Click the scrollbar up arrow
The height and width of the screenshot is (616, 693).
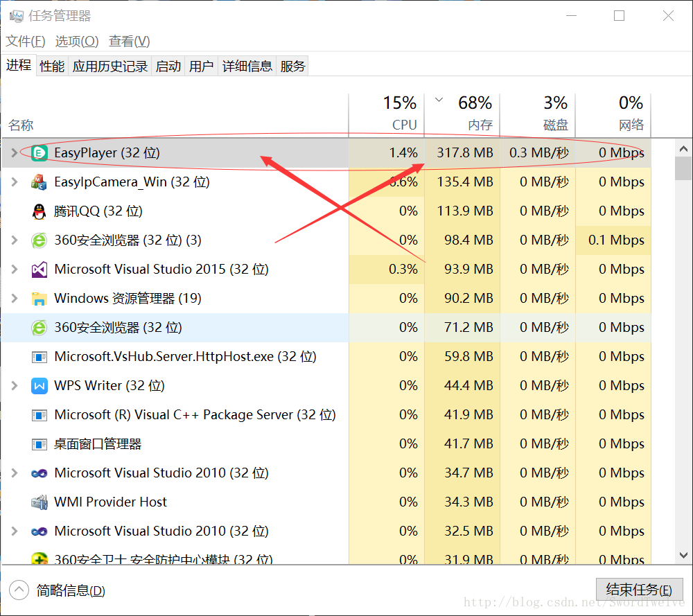pyautogui.click(x=683, y=149)
